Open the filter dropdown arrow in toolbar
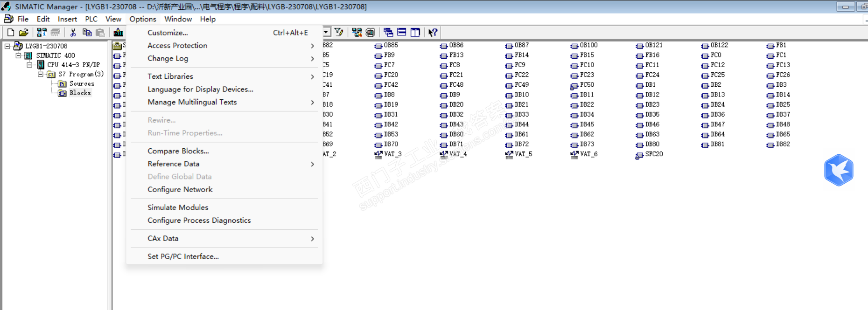The image size is (868, 310). [327, 32]
